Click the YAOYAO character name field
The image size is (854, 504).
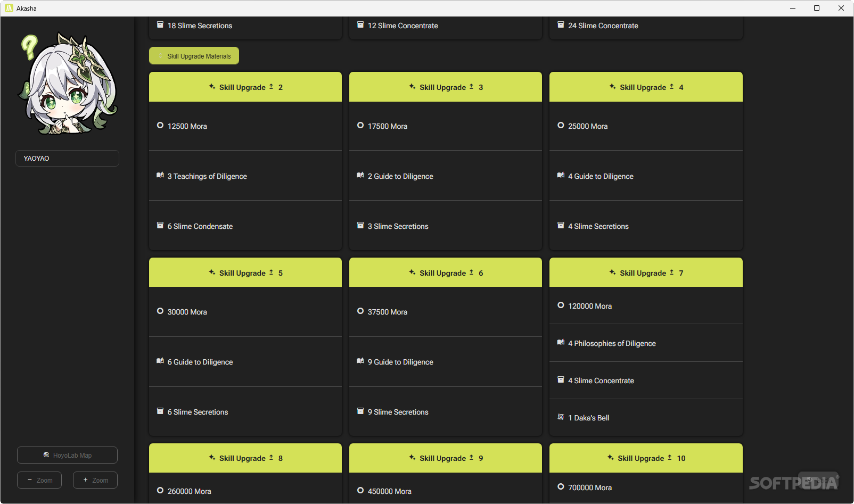point(67,158)
